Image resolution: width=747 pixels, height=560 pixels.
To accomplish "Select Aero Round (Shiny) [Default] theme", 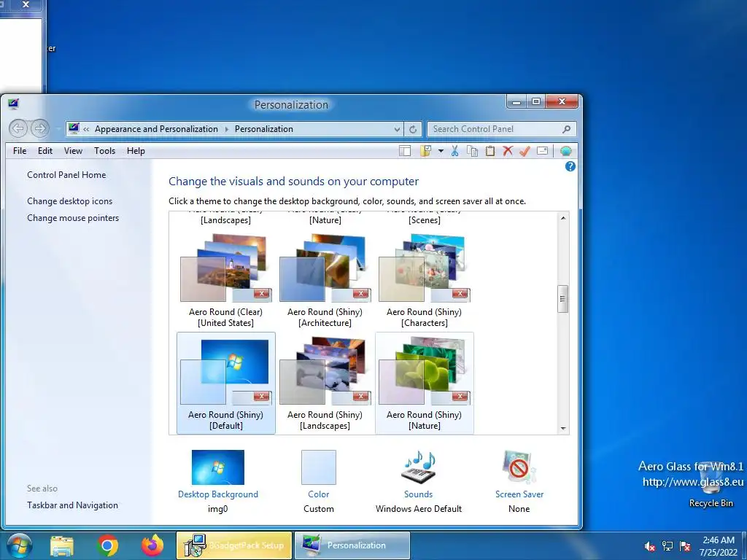I will tap(226, 383).
